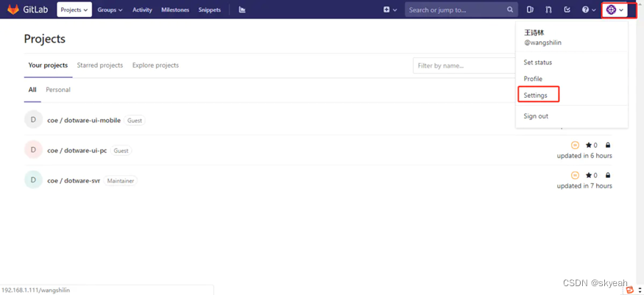Screen dimensions: 644x295
Task: Open Explore projects tab
Action: click(155, 65)
